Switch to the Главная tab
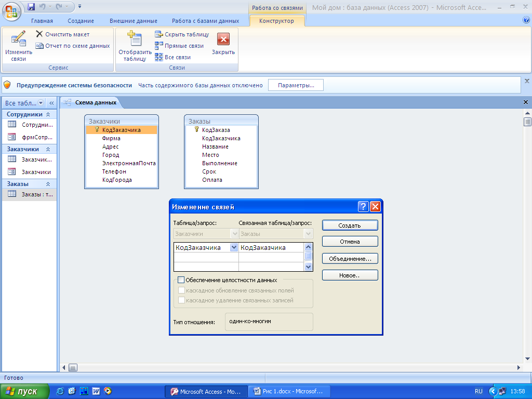The width and height of the screenshot is (532, 399). [x=42, y=21]
